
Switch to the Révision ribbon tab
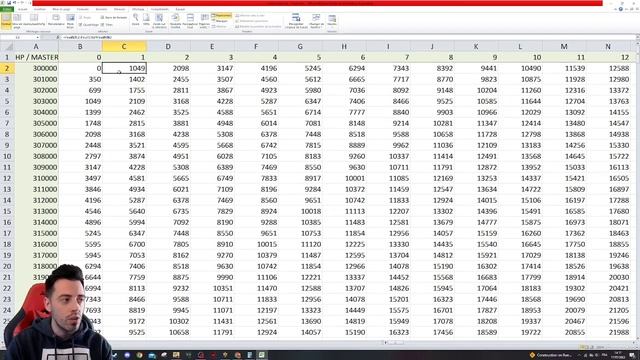(120, 9)
